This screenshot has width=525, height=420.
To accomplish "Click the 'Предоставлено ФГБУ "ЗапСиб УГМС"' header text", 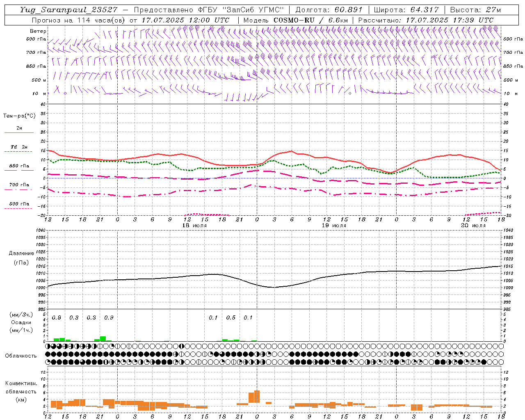I will point(209,10).
